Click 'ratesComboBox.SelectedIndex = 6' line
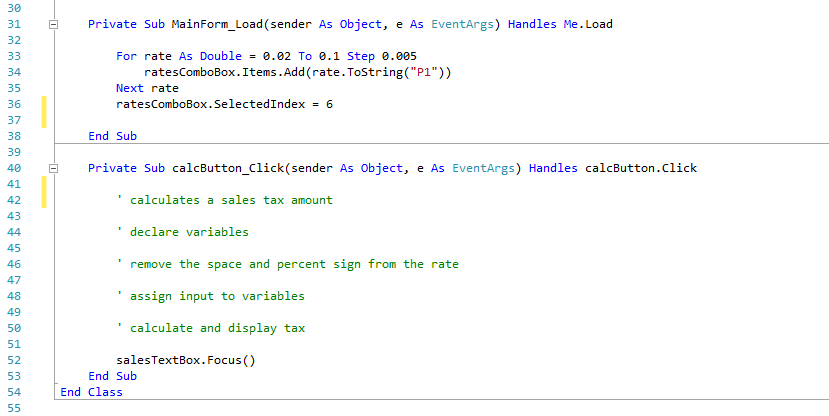Image resolution: width=829 pixels, height=416 pixels. tap(224, 104)
